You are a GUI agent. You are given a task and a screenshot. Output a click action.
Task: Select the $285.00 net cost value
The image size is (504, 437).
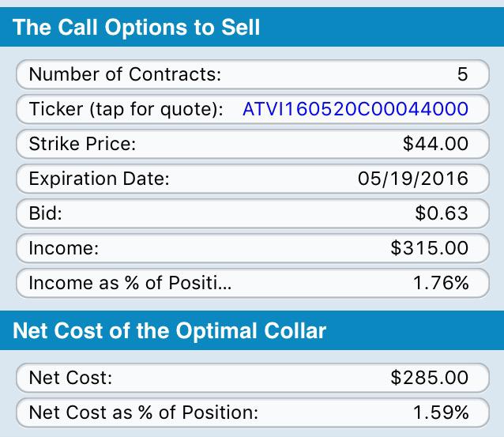(x=430, y=378)
